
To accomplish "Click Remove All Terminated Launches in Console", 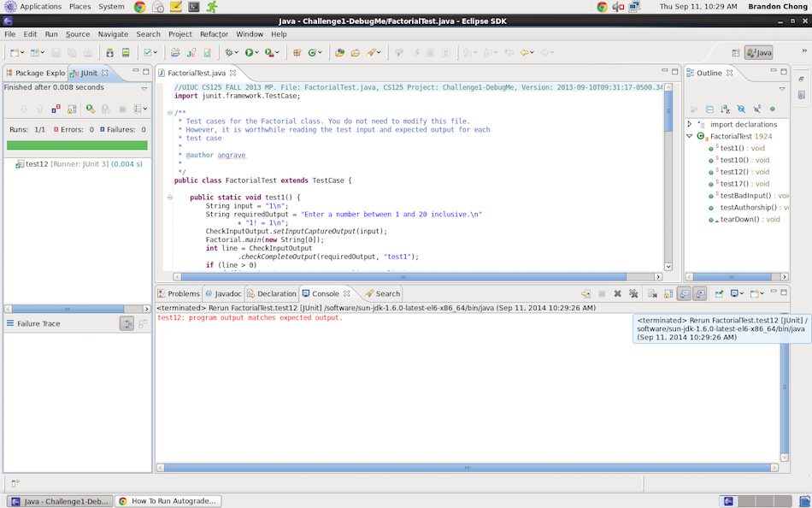I will [633, 293].
